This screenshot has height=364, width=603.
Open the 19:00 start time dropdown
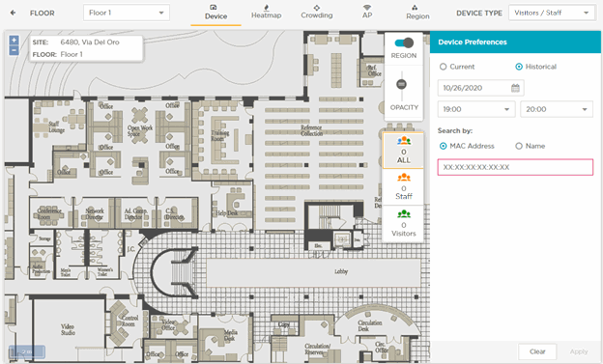(x=476, y=109)
